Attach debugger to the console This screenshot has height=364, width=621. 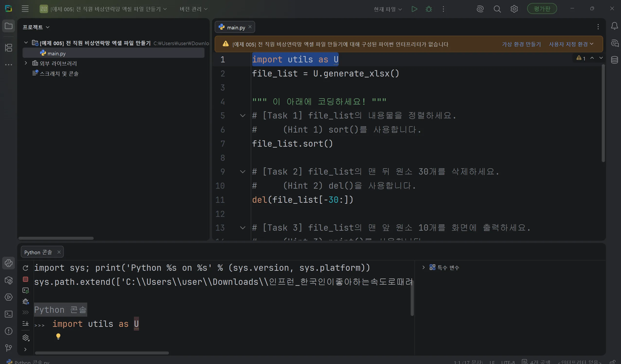pos(26,302)
